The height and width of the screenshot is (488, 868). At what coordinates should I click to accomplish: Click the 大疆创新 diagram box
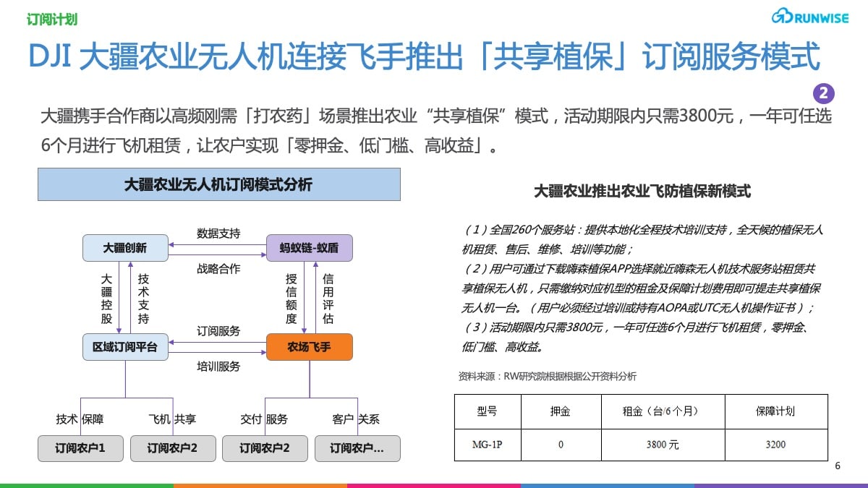(x=125, y=248)
